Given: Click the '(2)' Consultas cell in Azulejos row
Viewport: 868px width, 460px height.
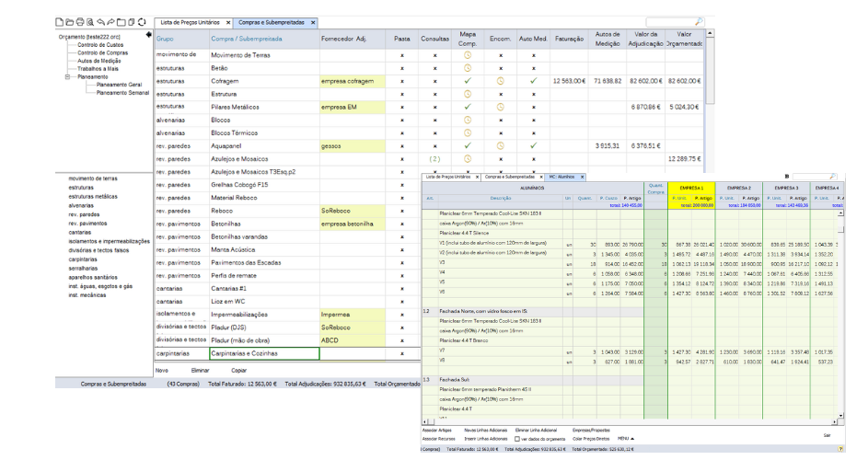Looking at the screenshot, I should coord(435,159).
